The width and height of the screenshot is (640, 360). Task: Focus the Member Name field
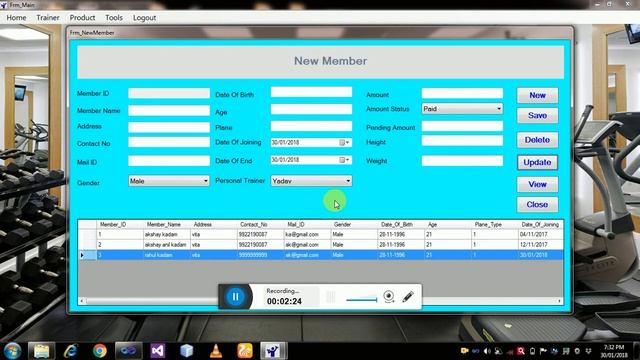[169, 110]
